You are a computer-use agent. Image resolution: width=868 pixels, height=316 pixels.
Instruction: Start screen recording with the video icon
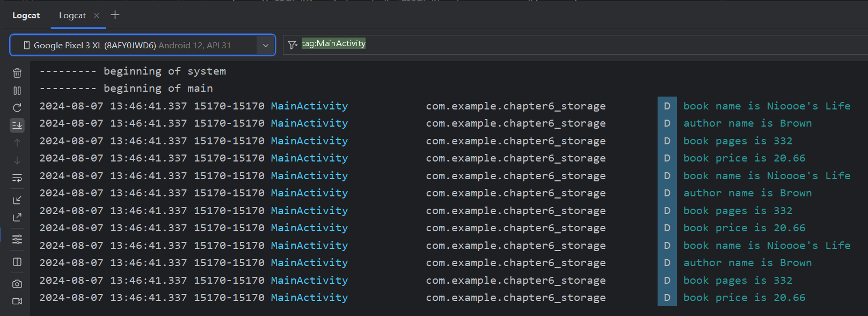click(17, 301)
